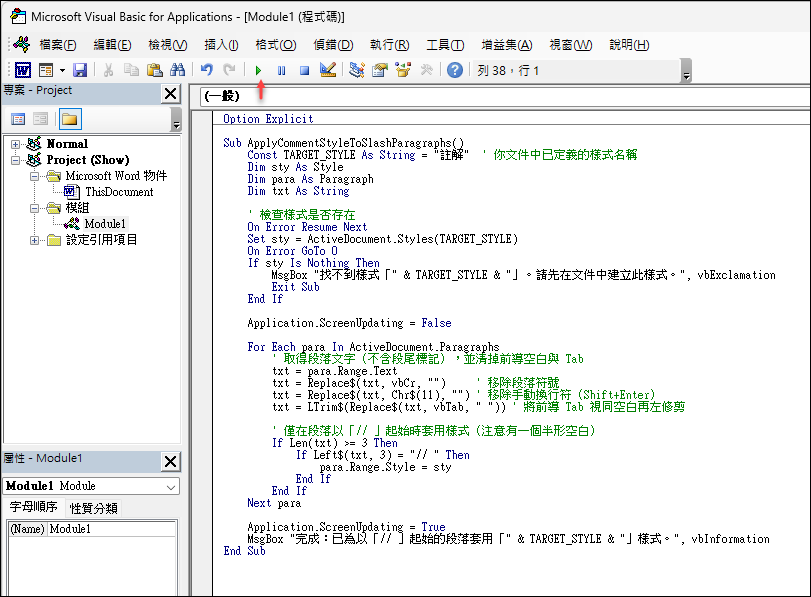Screen dimensions: 811x597
Task: Select 設定引用項目 tree item
Action: click(x=101, y=240)
